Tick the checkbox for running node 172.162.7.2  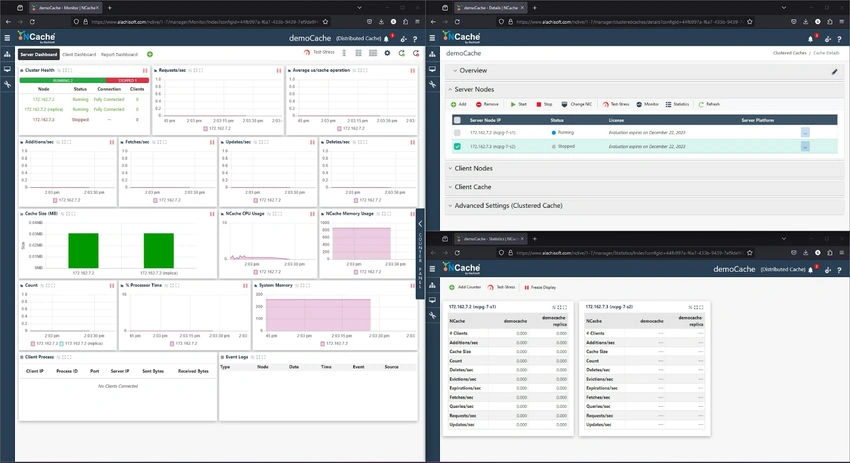(x=457, y=133)
